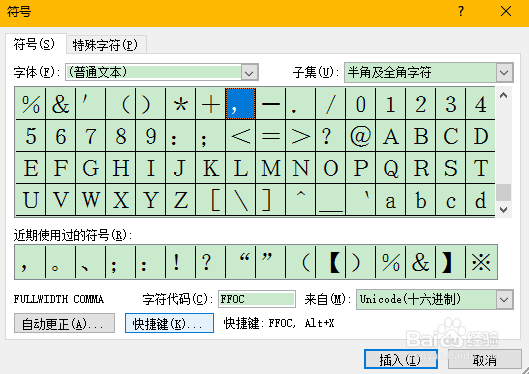Select the @ symbol cell
This screenshot has width=529, height=374.
[360, 136]
